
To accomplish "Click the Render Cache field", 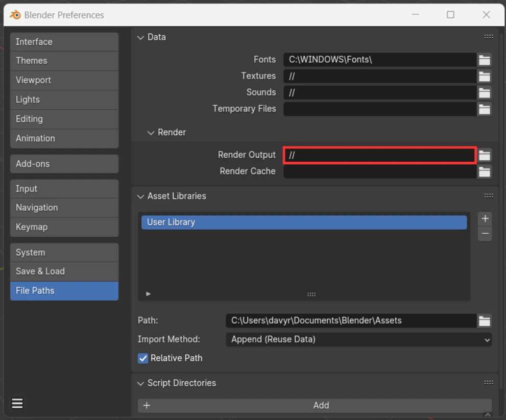I will [380, 171].
